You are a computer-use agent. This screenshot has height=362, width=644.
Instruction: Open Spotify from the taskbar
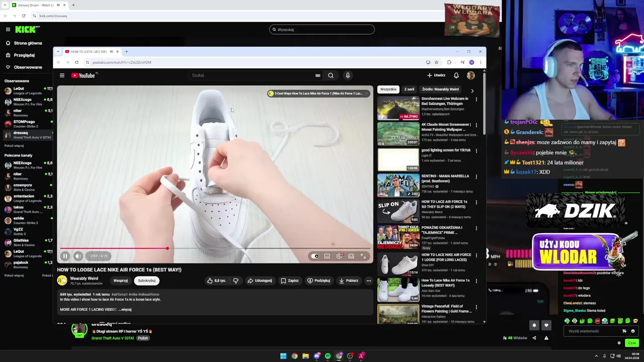point(328,356)
